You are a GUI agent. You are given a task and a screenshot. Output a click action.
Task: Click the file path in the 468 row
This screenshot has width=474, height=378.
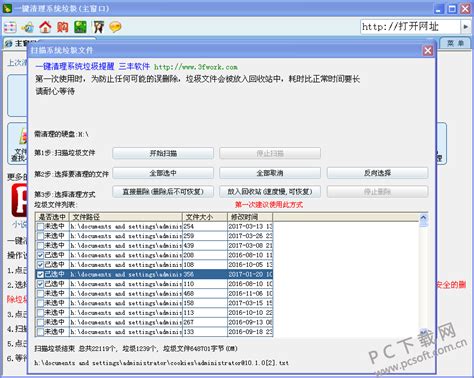click(x=126, y=294)
